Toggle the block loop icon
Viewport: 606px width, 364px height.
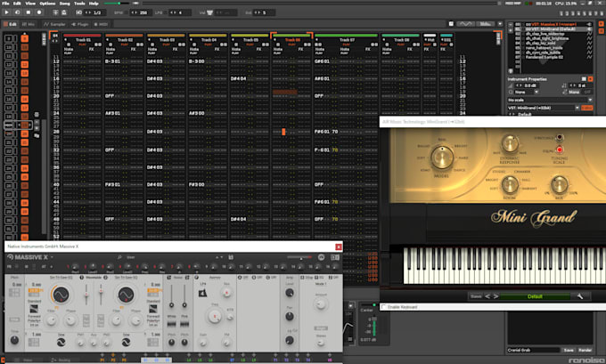tap(78, 12)
